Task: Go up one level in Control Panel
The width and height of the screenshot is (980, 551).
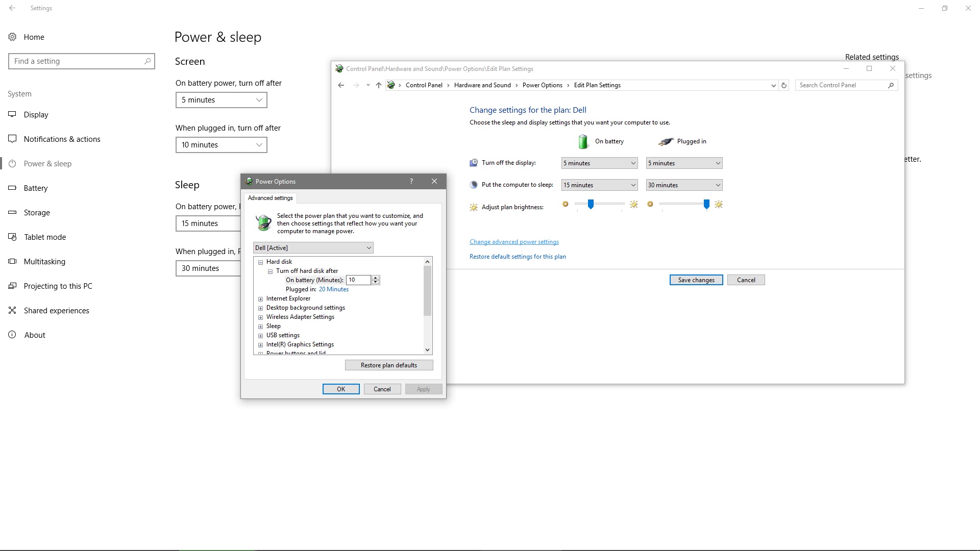Action: coord(378,85)
